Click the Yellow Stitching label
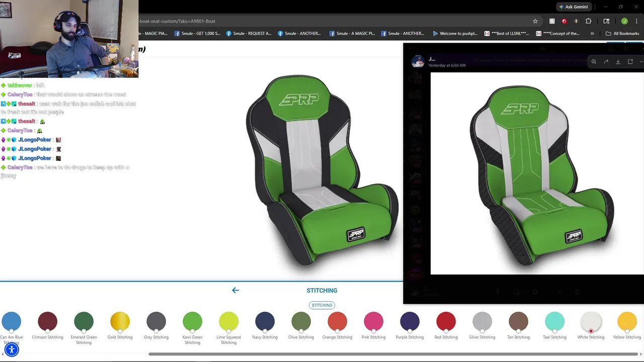This screenshot has width=644, height=362. [x=627, y=337]
